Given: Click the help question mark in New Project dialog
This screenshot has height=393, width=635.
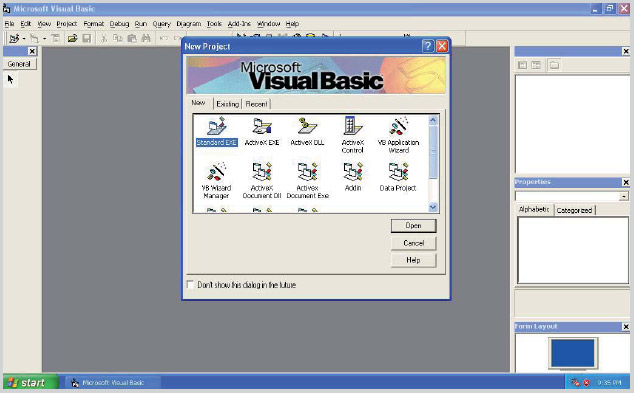Looking at the screenshot, I should [428, 46].
